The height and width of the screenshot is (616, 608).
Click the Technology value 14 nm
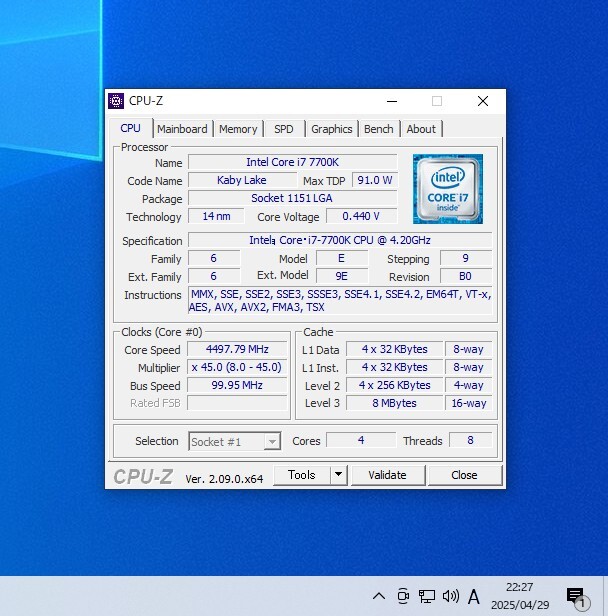[216, 216]
